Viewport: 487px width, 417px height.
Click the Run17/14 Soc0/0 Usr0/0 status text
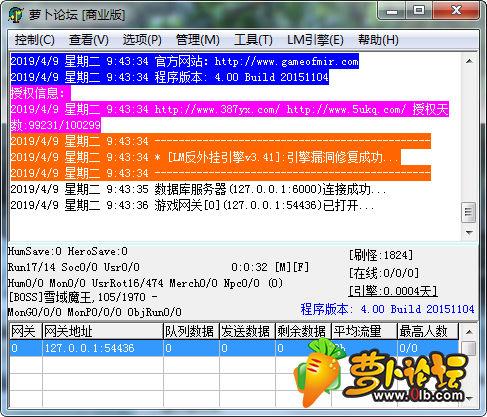(x=74, y=267)
